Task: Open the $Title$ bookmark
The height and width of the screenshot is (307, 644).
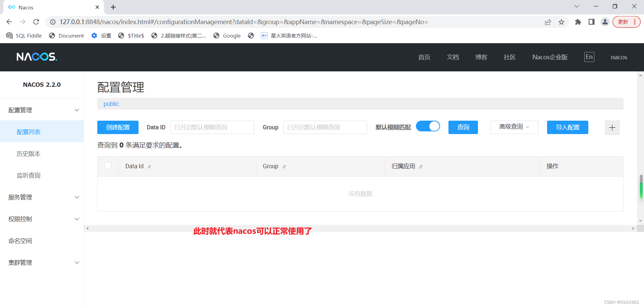Action: pos(131,36)
